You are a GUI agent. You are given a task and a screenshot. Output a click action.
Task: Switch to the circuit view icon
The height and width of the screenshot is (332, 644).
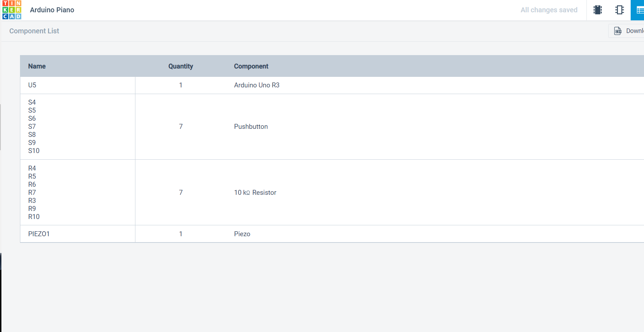(x=598, y=10)
